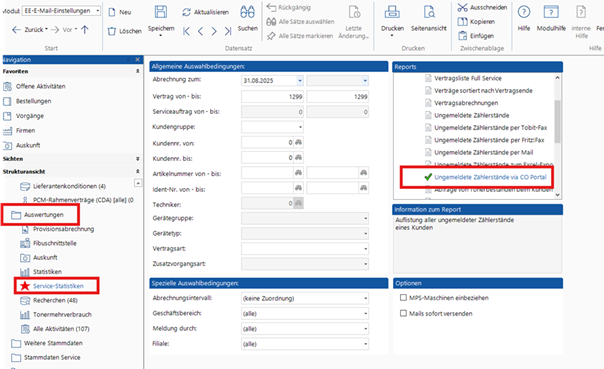Click binoculars lookup next to Kundennr. von

pos(299,142)
